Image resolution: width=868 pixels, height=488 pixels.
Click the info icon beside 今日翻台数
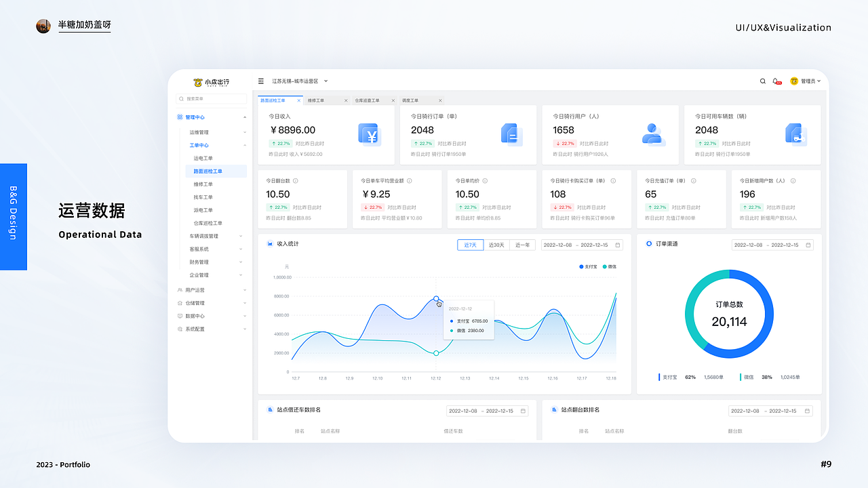point(295,181)
